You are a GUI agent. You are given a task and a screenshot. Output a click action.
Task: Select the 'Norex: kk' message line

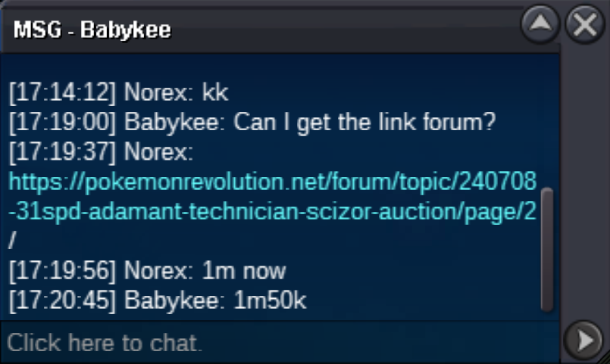pyautogui.click(x=118, y=92)
